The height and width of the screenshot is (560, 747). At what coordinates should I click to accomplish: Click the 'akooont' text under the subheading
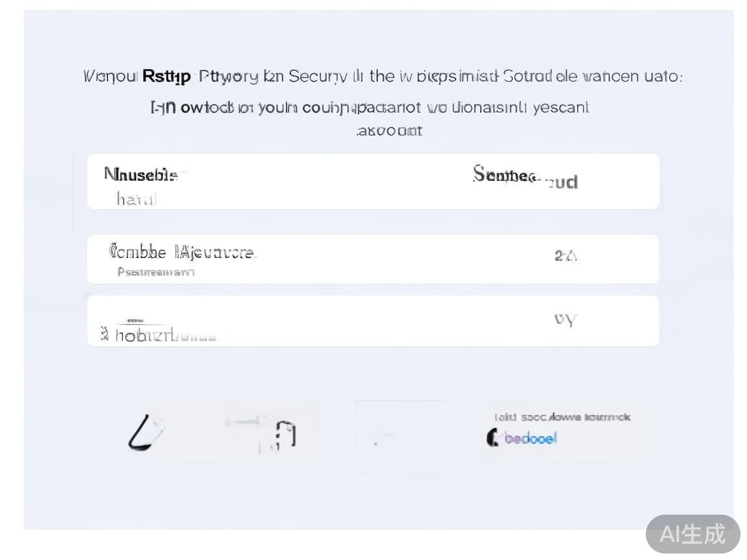[390, 131]
